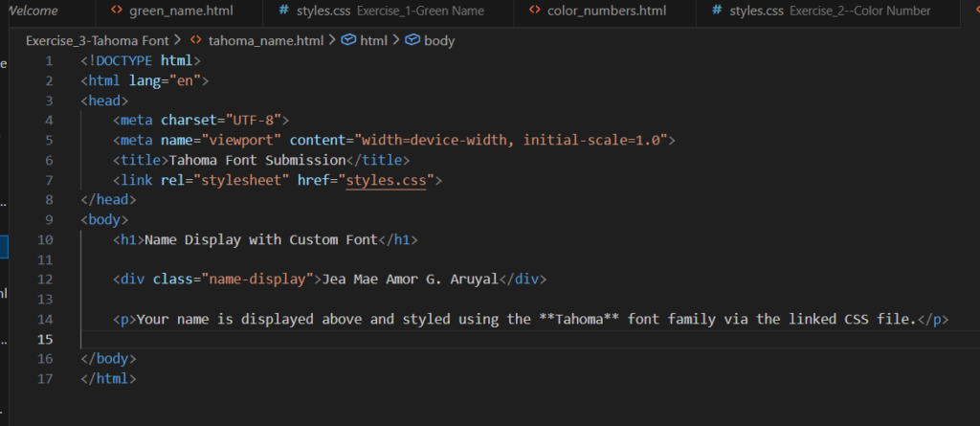Image resolution: width=980 pixels, height=426 pixels.
Task: Click the CSS hash icon on Exercise_2 styles.css tab
Action: click(717, 11)
